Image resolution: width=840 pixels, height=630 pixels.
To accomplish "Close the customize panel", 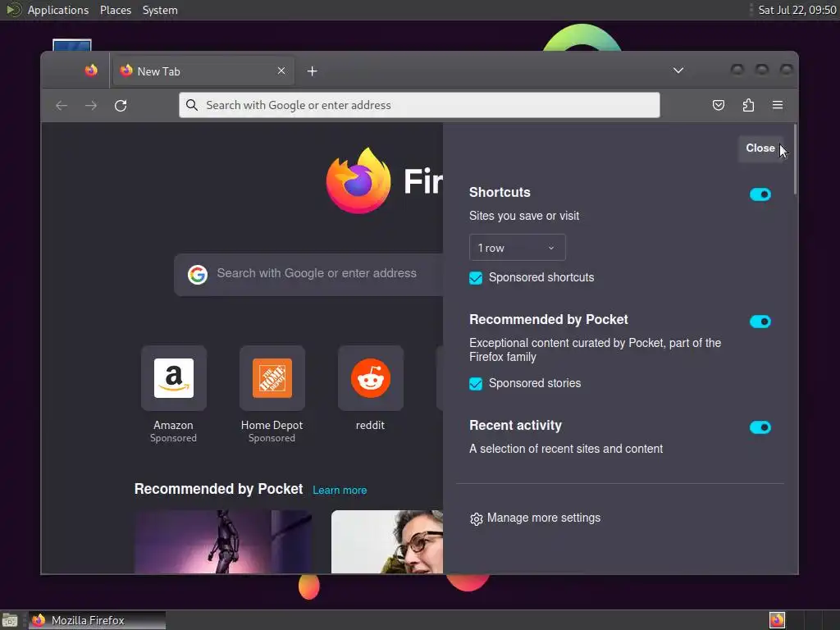I will click(760, 148).
